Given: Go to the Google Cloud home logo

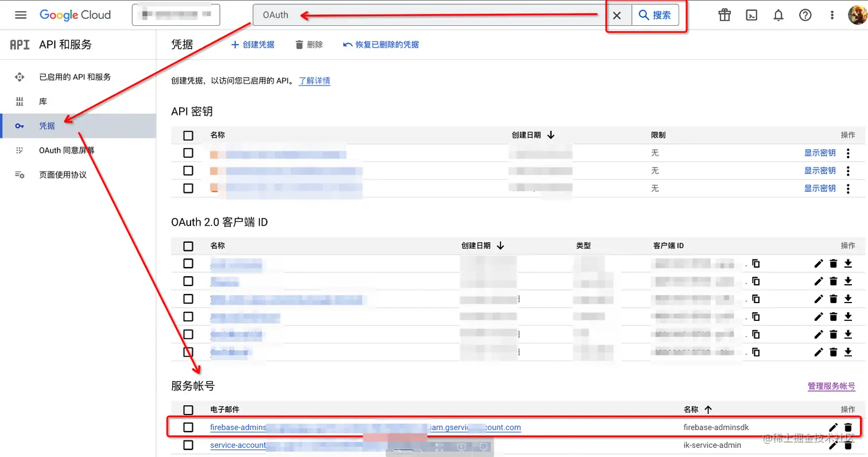Looking at the screenshot, I should [x=75, y=15].
